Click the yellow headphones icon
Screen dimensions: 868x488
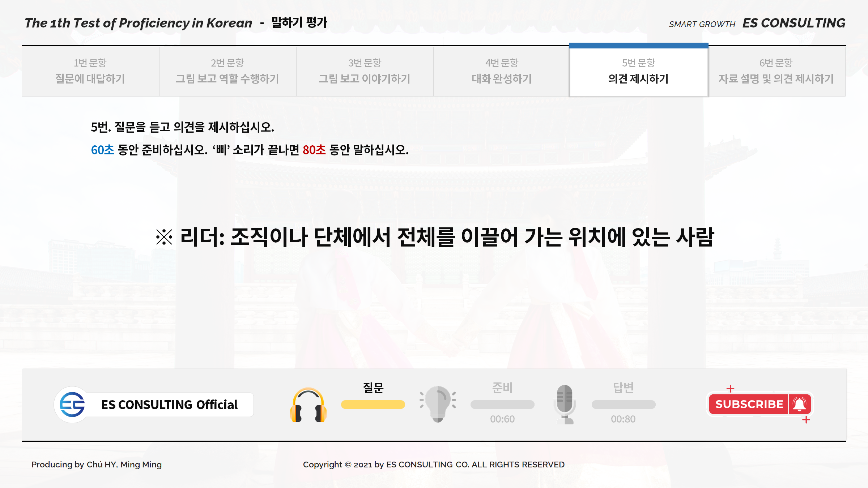(x=308, y=405)
